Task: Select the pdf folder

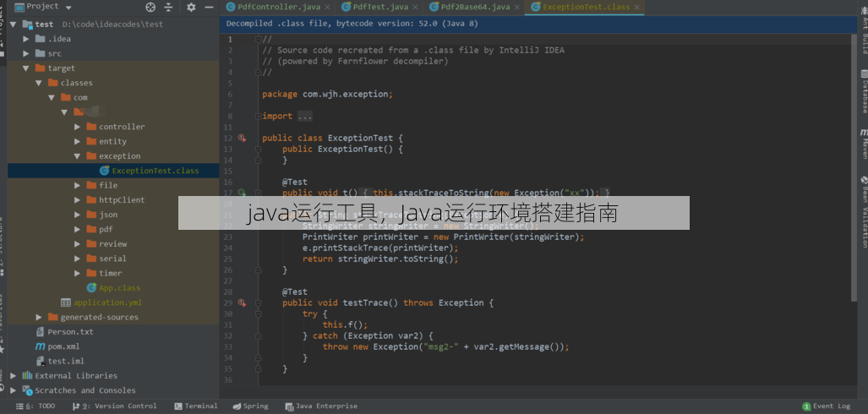Action: (101, 229)
